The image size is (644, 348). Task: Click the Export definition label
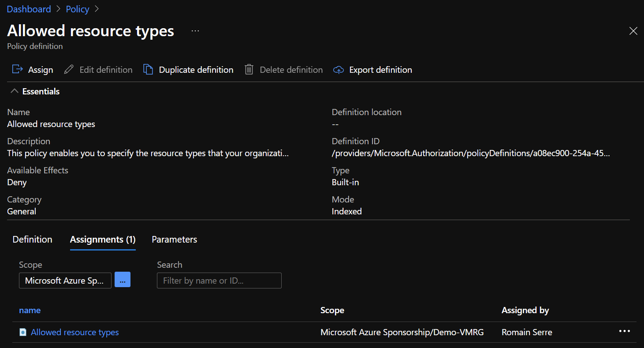click(x=381, y=70)
